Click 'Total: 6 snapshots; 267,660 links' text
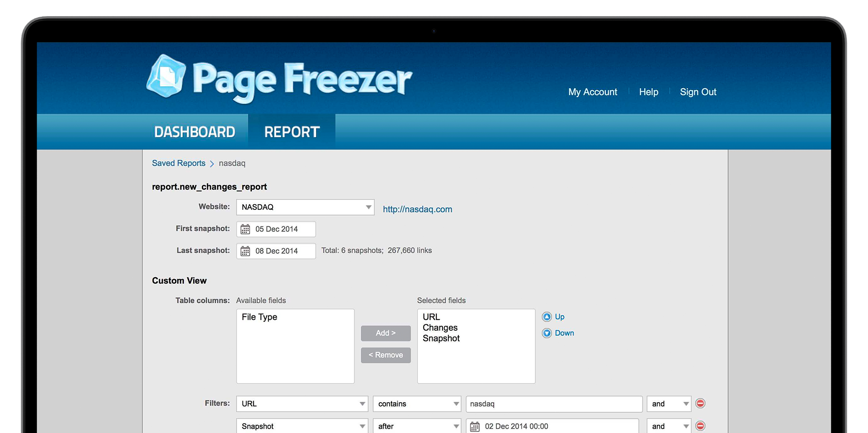 pyautogui.click(x=377, y=251)
